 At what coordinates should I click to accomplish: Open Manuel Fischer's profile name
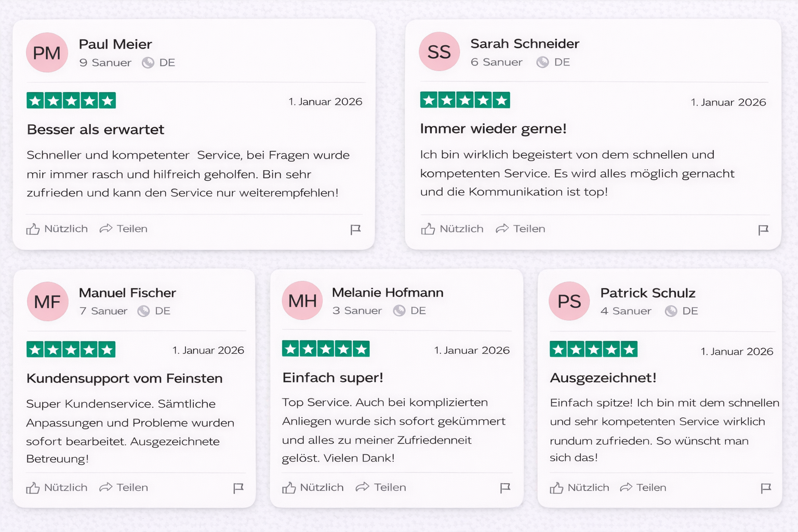click(127, 293)
